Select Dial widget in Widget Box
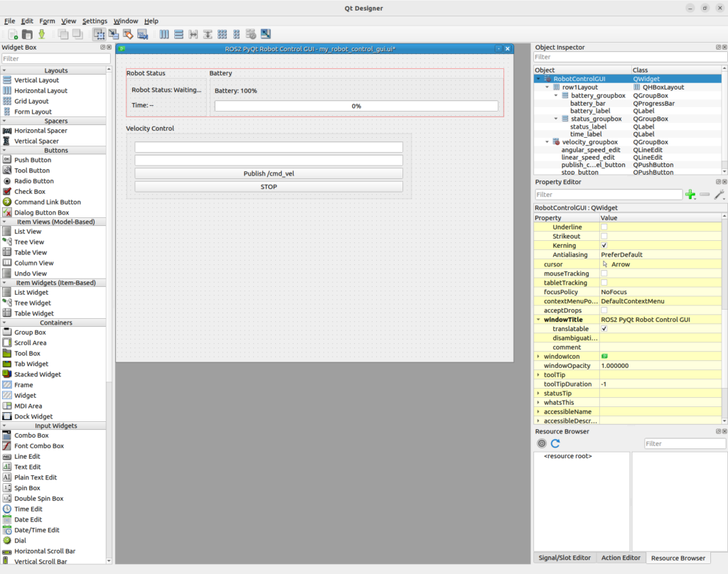The image size is (728, 574). (x=20, y=541)
